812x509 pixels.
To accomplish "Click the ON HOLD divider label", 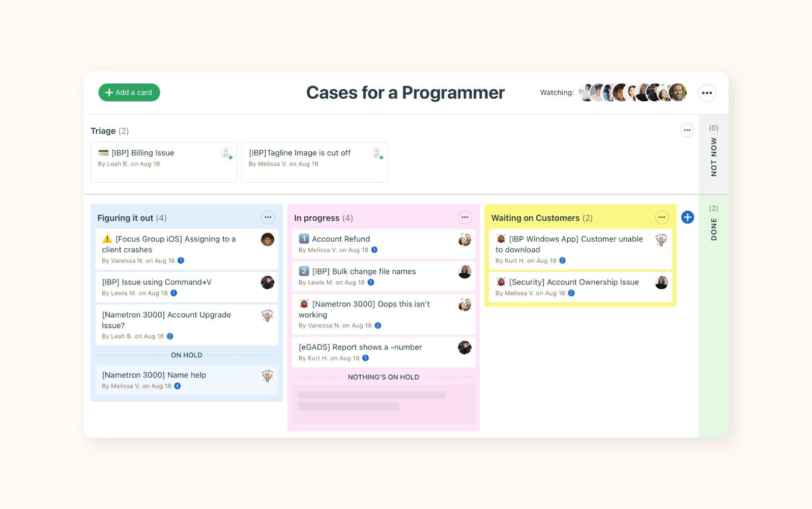I will [186, 355].
